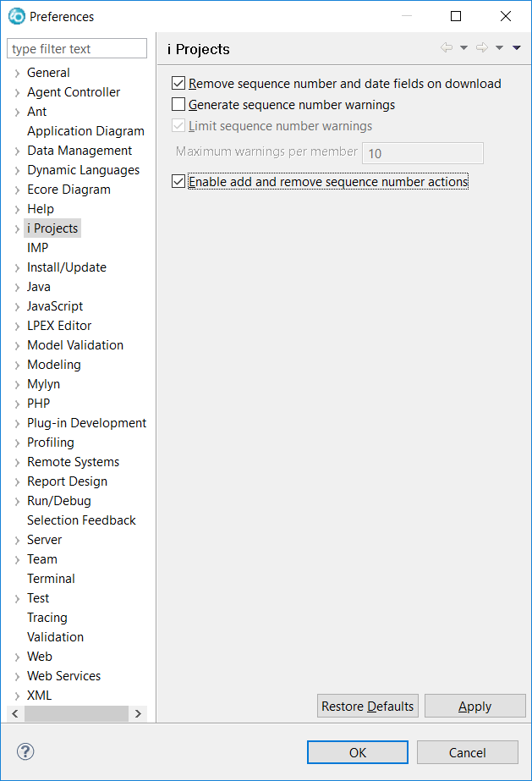The image size is (532, 781).
Task: Click the back navigation arrow
Action: point(447,47)
